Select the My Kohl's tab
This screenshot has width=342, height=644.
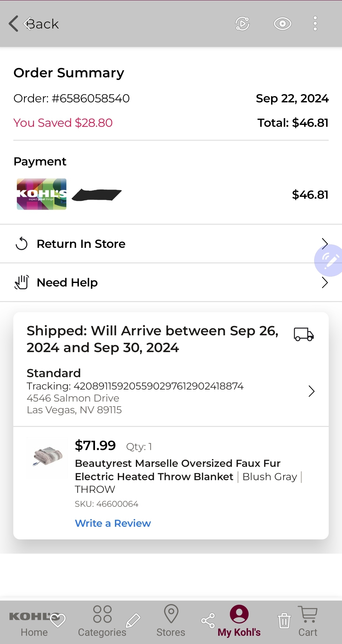[239, 621]
